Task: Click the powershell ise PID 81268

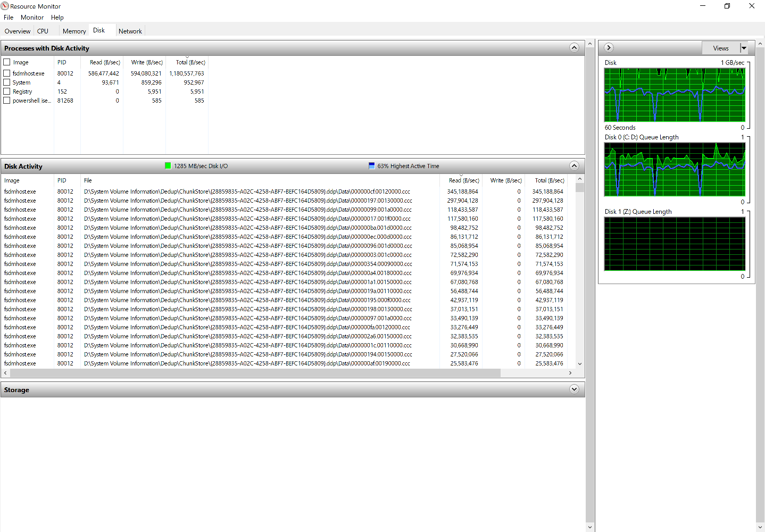Action: [x=65, y=101]
